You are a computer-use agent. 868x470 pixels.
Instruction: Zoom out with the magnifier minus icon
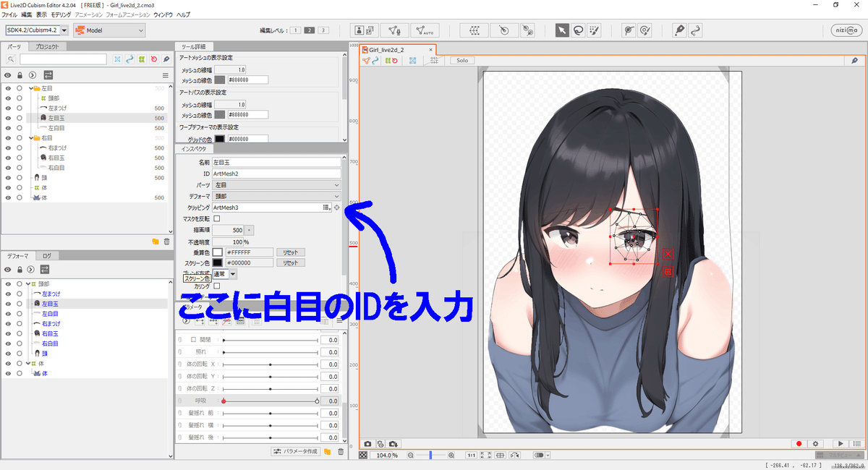410,456
